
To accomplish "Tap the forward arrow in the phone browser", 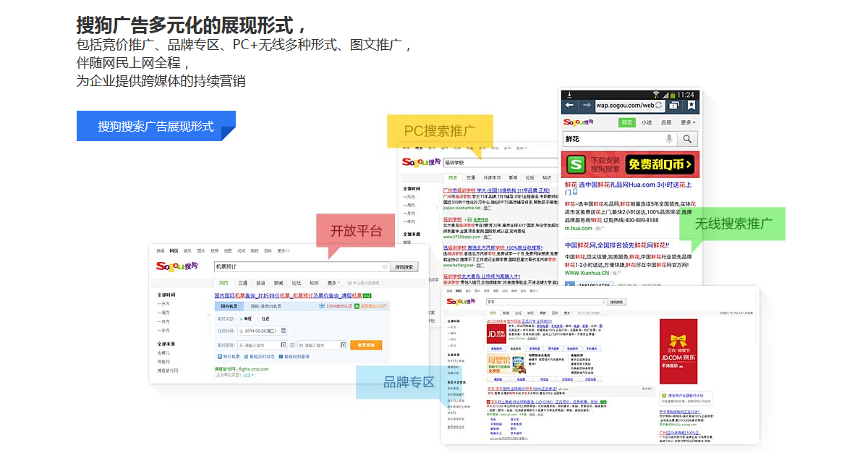I will [x=586, y=105].
